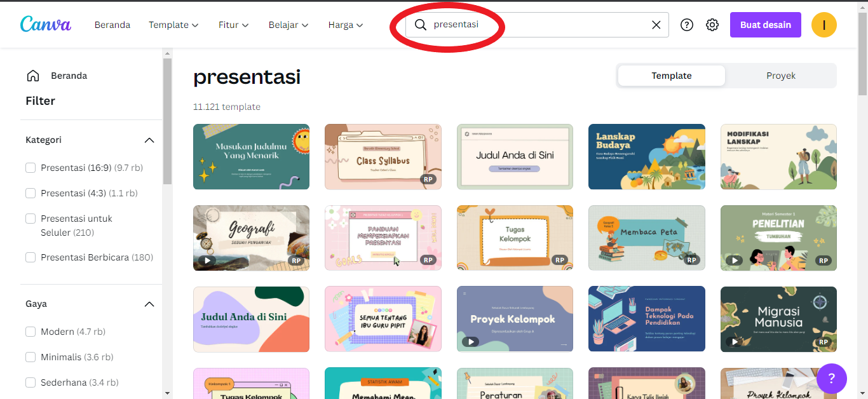Open the account profile avatar

(824, 25)
